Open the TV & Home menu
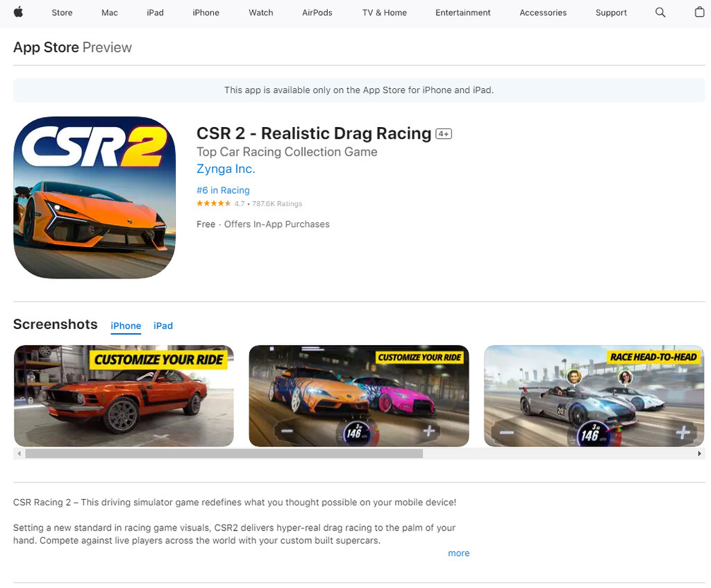The height and width of the screenshot is (588, 711). coord(385,12)
